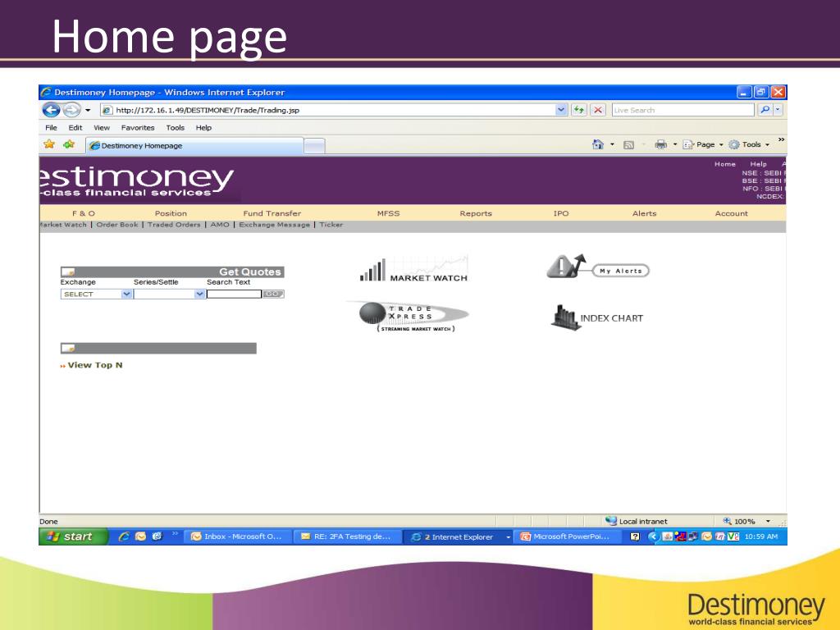Open the File menu
The image size is (840, 630).
[x=51, y=127]
